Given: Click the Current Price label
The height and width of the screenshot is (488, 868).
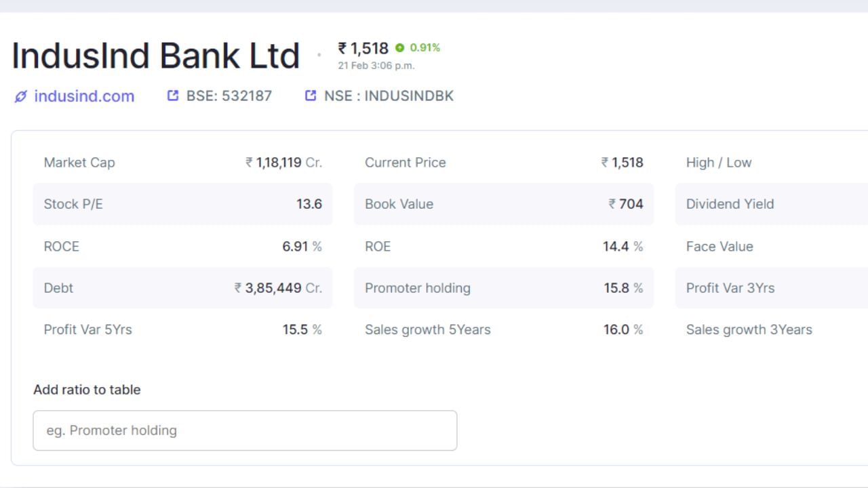Looking at the screenshot, I should pos(406,163).
